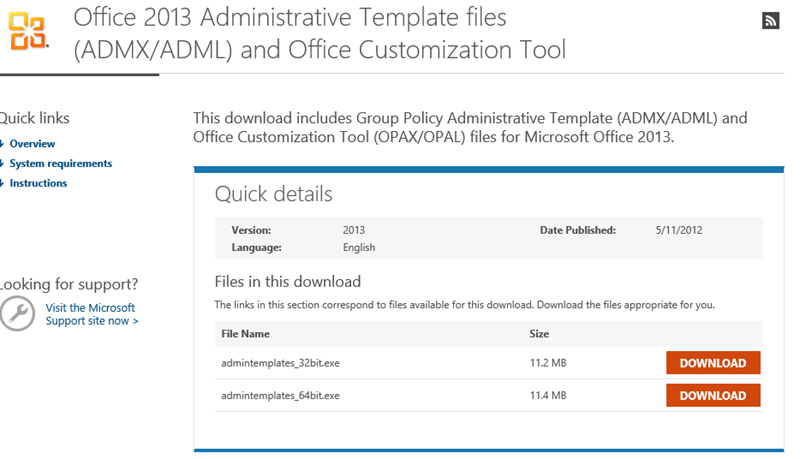
Task: Click the arrow bullet beside System requirements
Action: click(2, 164)
